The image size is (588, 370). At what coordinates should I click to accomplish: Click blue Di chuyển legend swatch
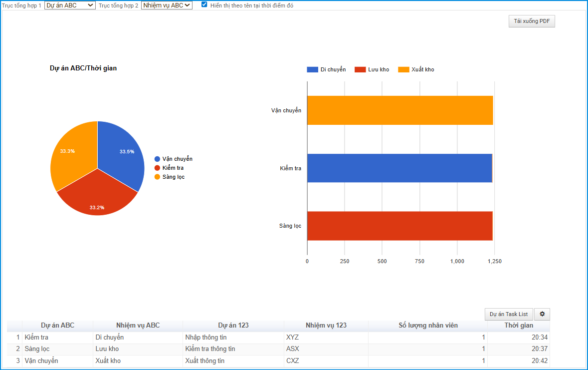pos(312,69)
